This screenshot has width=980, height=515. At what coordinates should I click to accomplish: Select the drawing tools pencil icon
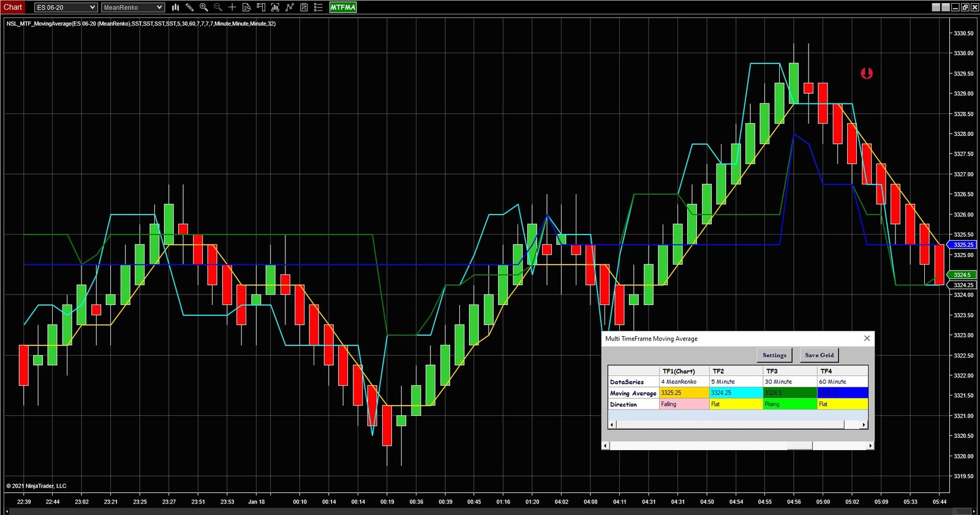click(190, 7)
